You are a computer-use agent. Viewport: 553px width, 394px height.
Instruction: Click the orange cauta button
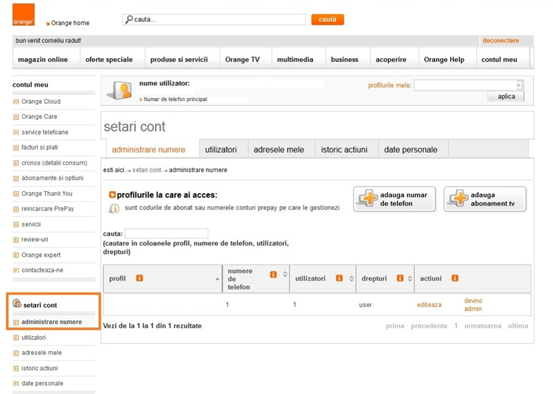pyautogui.click(x=327, y=19)
